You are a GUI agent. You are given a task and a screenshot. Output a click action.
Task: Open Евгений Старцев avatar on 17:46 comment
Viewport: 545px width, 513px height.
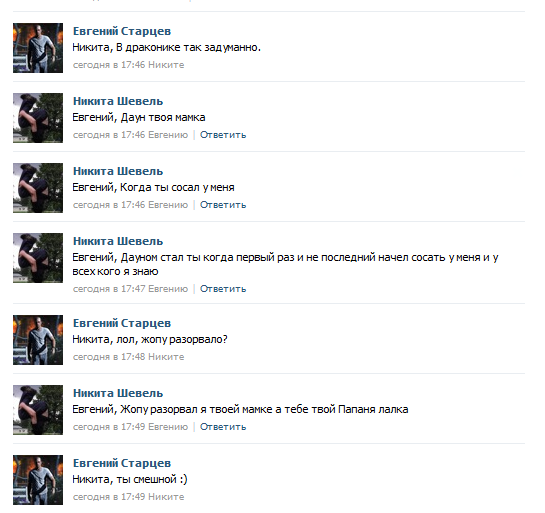pyautogui.click(x=38, y=48)
